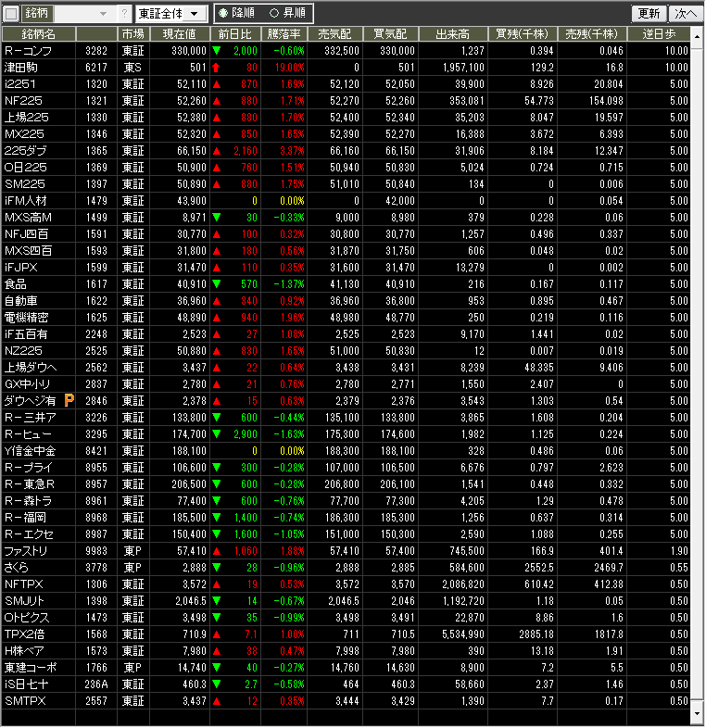Click the green down arrow for R-コンフ
706x728 pixels.
pyautogui.click(x=216, y=50)
